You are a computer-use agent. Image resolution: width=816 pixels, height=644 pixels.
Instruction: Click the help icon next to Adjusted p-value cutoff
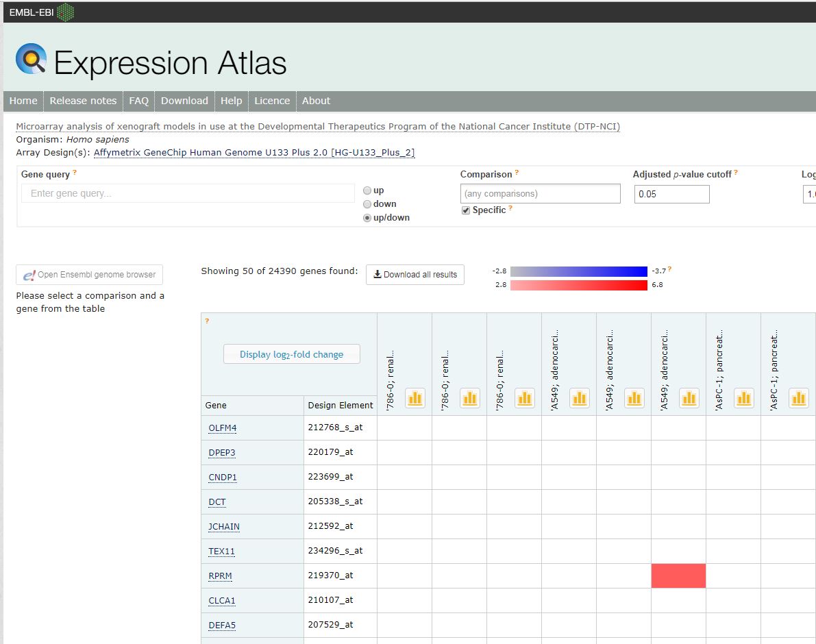[734, 171]
